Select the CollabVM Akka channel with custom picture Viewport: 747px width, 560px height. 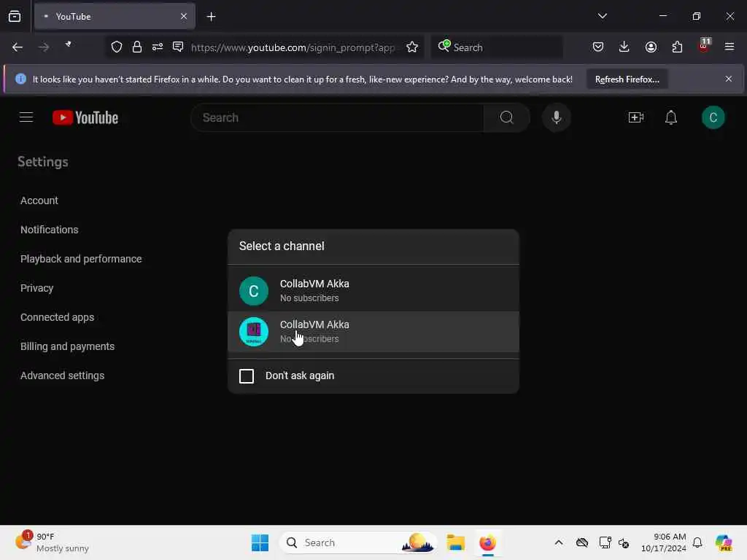[x=373, y=332]
